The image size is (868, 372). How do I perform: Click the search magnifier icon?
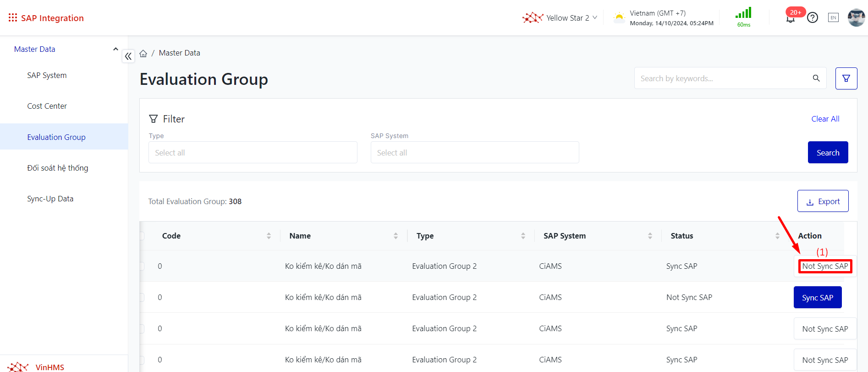pos(816,78)
